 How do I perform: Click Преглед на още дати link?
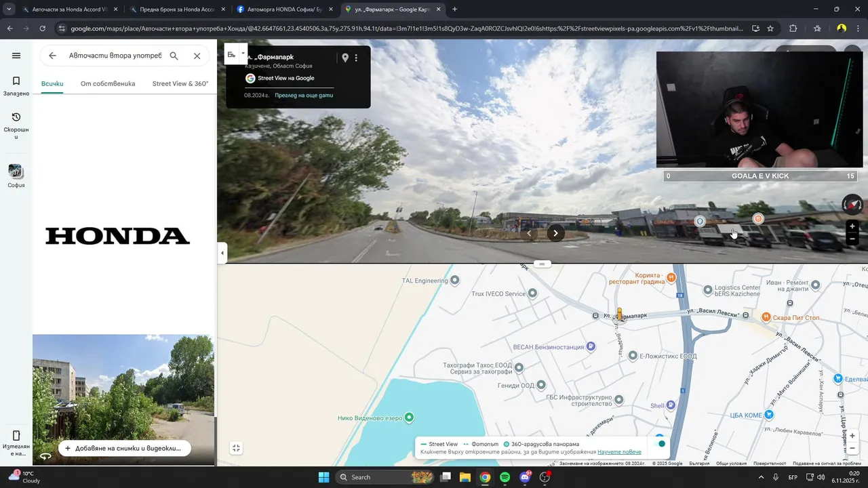pyautogui.click(x=304, y=95)
